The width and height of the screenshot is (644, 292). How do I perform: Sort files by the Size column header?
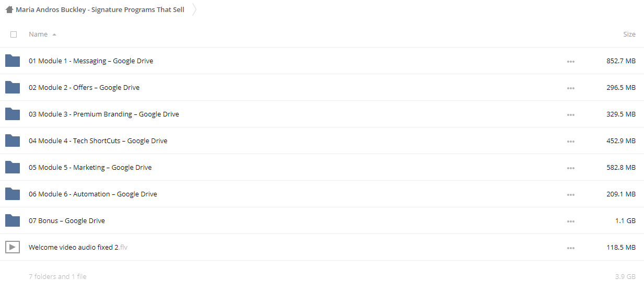pyautogui.click(x=629, y=34)
